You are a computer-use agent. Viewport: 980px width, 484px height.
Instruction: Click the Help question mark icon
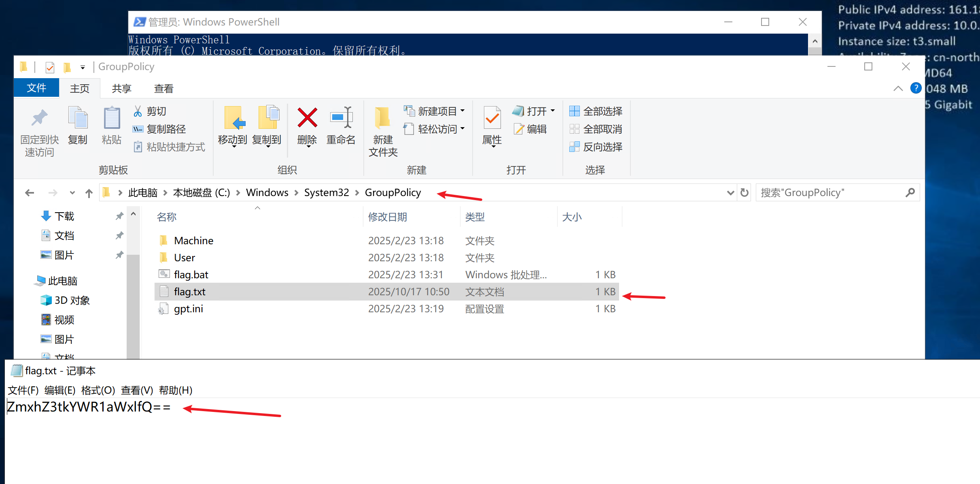point(916,88)
